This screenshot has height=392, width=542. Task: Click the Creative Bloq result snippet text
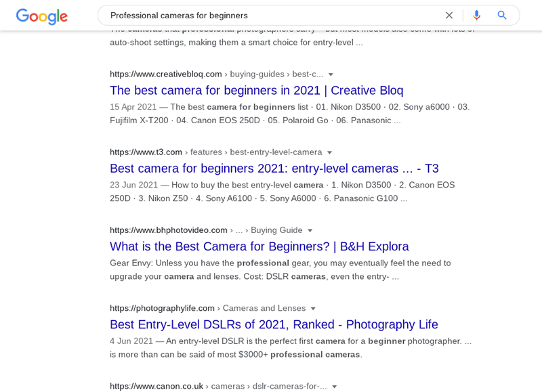pyautogui.click(x=290, y=114)
